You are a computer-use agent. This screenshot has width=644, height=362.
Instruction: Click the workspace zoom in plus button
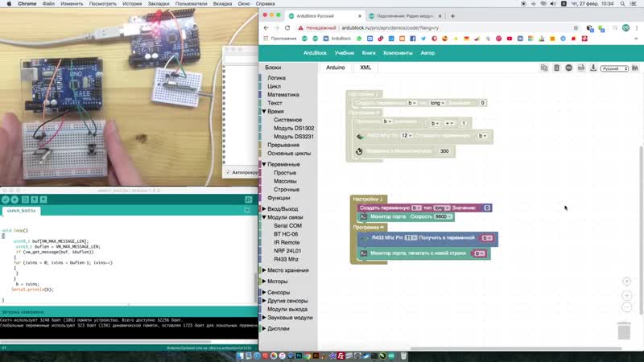627,295
